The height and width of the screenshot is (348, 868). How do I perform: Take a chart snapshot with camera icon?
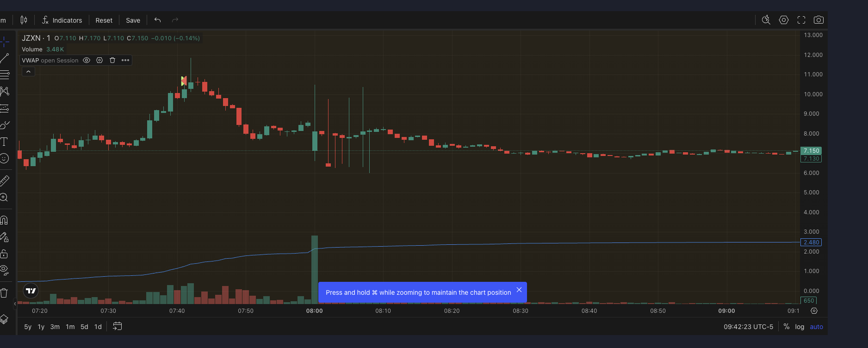[x=818, y=20]
